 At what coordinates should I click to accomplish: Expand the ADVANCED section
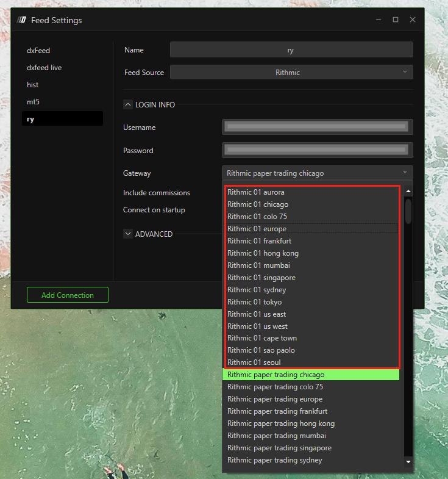(x=128, y=234)
